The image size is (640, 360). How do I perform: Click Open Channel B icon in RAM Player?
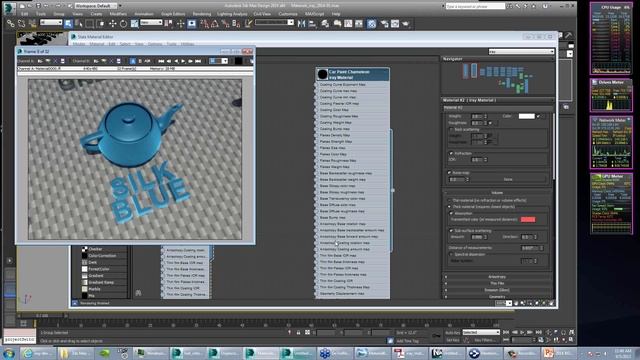coord(96,61)
